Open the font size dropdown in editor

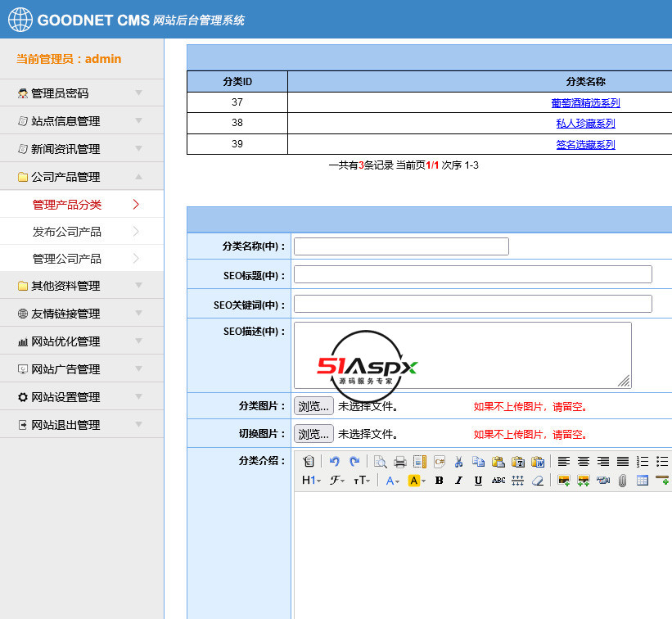point(362,481)
